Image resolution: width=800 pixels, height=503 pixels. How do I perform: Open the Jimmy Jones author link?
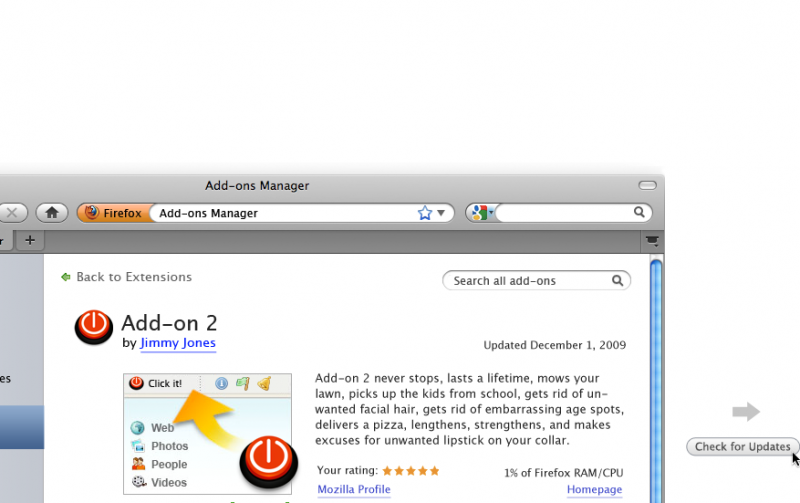177,343
